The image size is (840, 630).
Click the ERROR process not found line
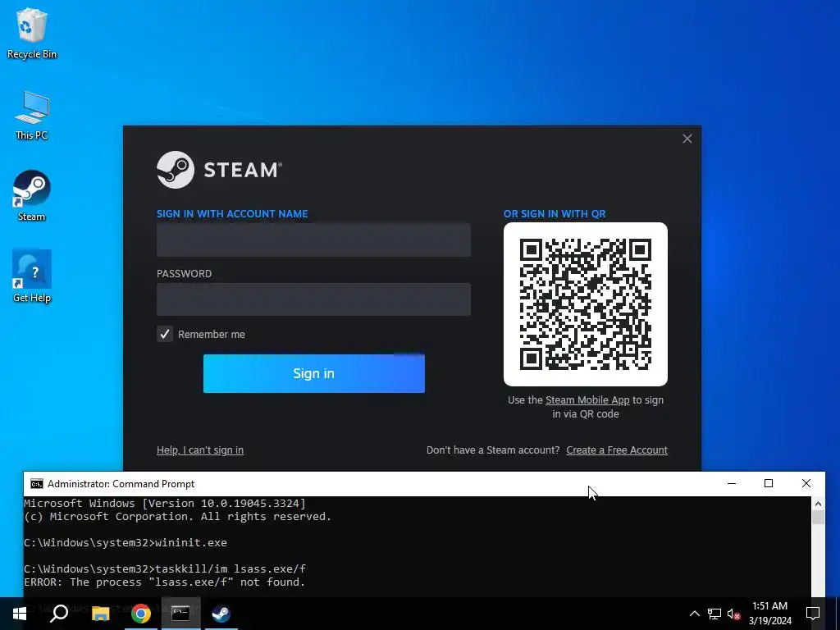164,582
